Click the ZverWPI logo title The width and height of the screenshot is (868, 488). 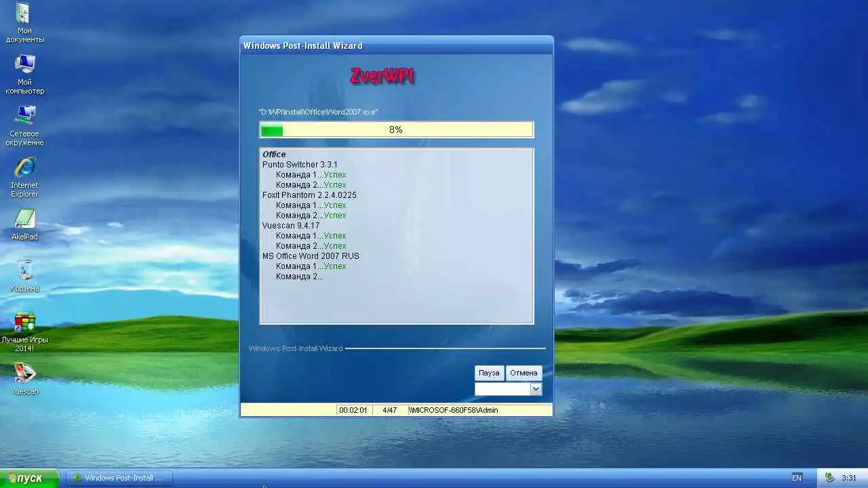[x=382, y=76]
